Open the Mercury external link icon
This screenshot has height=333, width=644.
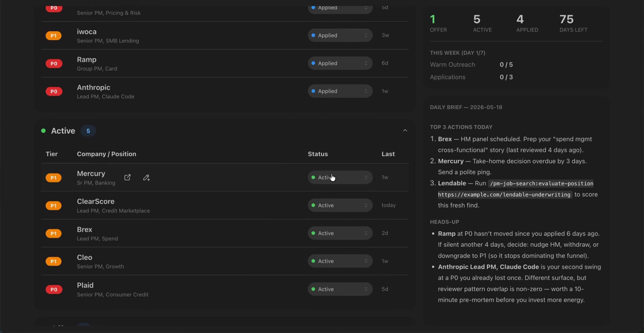tap(127, 178)
